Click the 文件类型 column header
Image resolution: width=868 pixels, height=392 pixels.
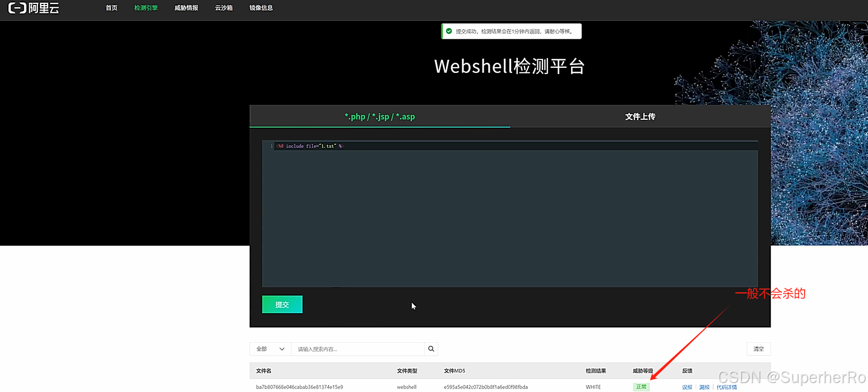pyautogui.click(x=407, y=371)
